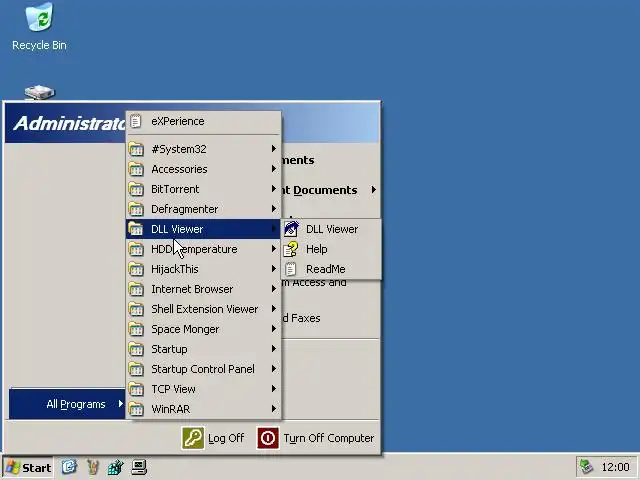Click the Recent Documents entry text
Screen dimensions: 640x480
click(320, 190)
